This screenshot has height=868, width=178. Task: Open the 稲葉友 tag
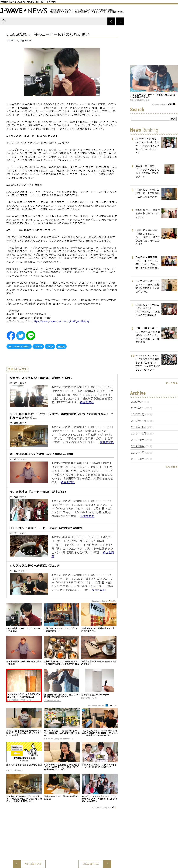61,346
